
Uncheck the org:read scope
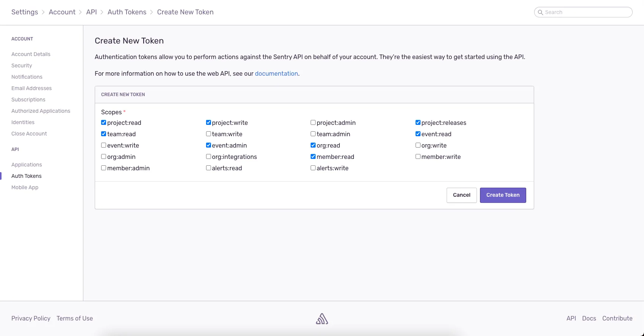(313, 145)
